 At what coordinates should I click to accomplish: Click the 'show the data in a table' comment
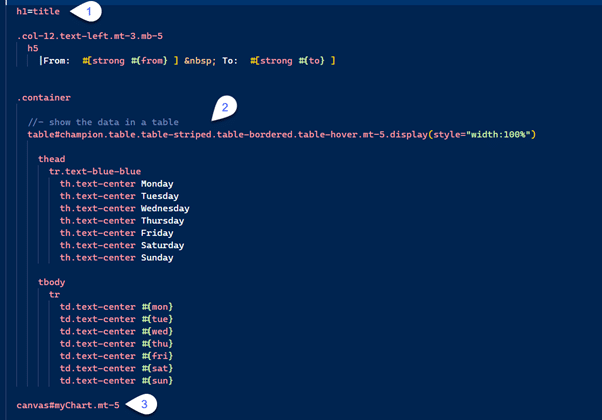coord(110,122)
